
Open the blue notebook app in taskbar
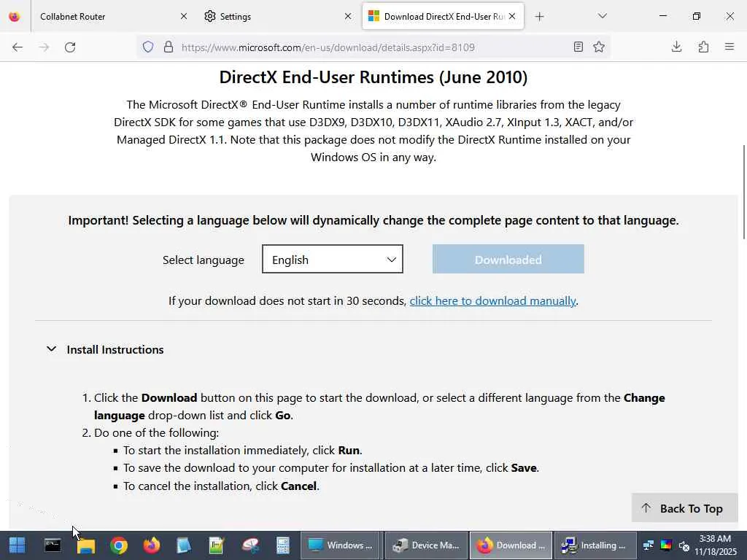point(184,545)
